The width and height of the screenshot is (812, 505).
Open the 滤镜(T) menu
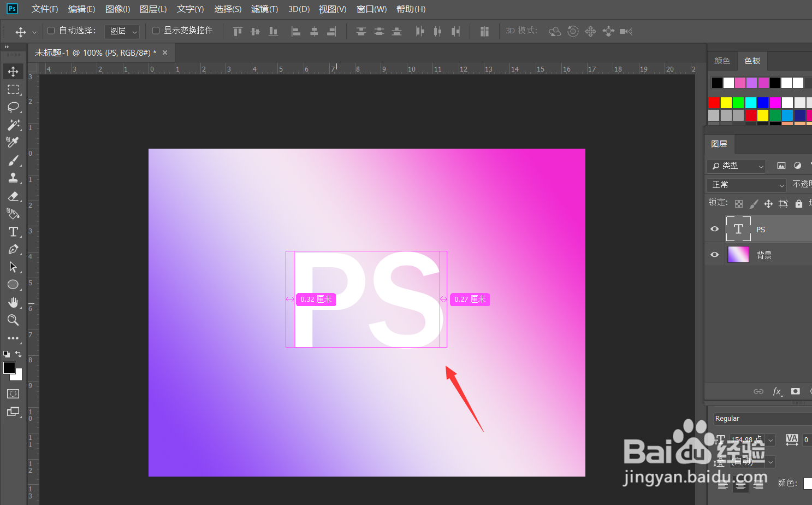coord(264,9)
